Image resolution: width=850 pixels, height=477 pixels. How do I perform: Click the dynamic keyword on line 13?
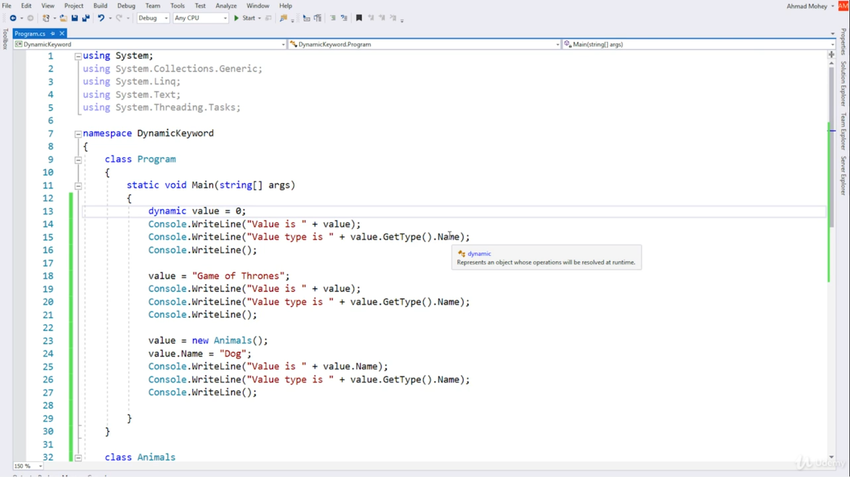167,211
